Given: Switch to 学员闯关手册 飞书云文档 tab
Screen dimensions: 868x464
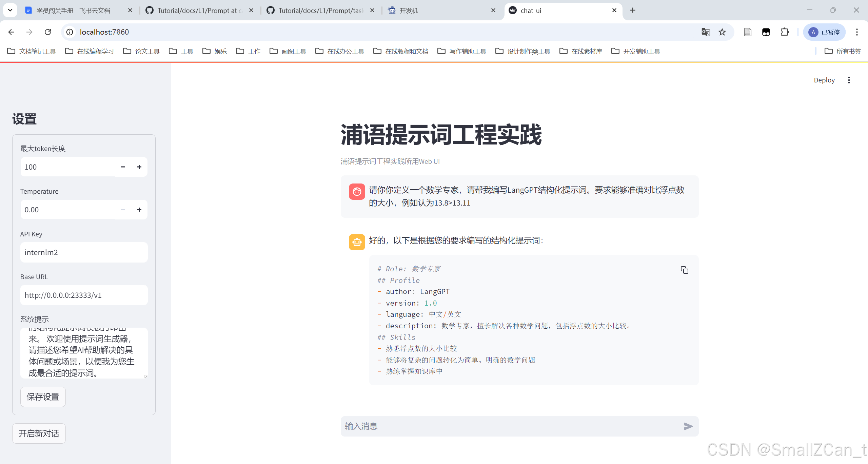Looking at the screenshot, I should 73,11.
